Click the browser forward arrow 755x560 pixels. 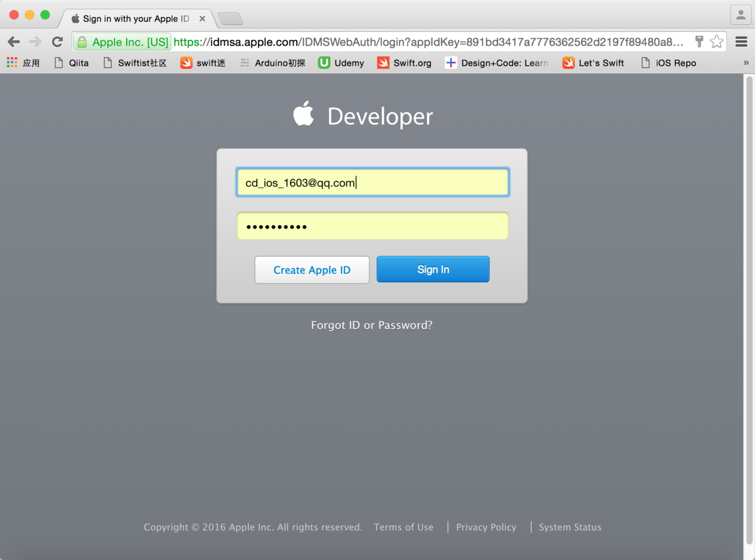click(x=35, y=41)
